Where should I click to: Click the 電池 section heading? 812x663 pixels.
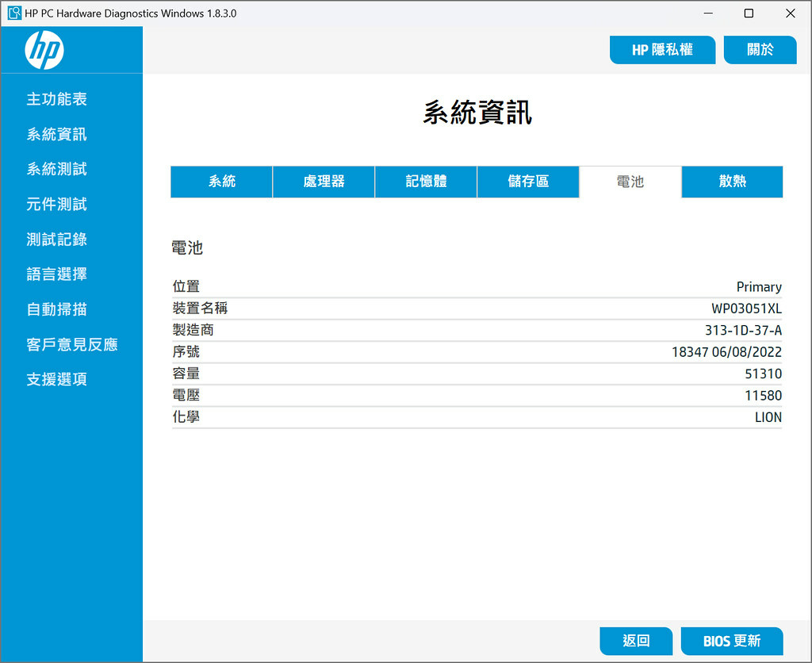tap(187, 247)
